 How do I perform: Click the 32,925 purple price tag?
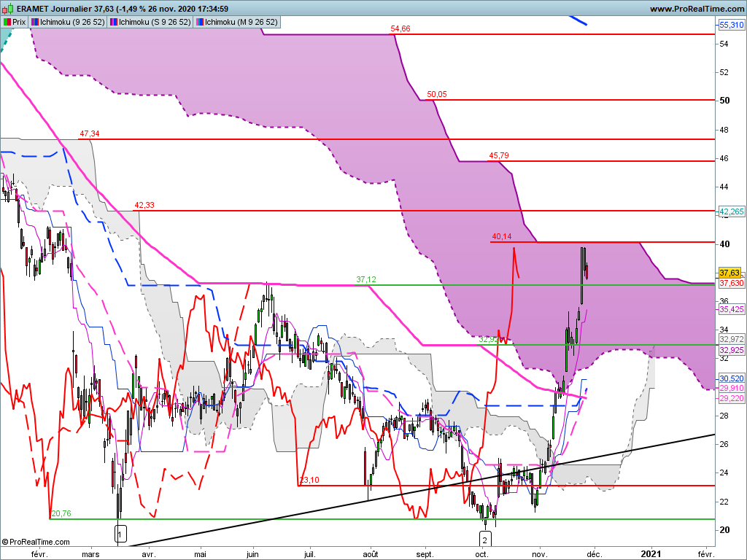(x=731, y=349)
